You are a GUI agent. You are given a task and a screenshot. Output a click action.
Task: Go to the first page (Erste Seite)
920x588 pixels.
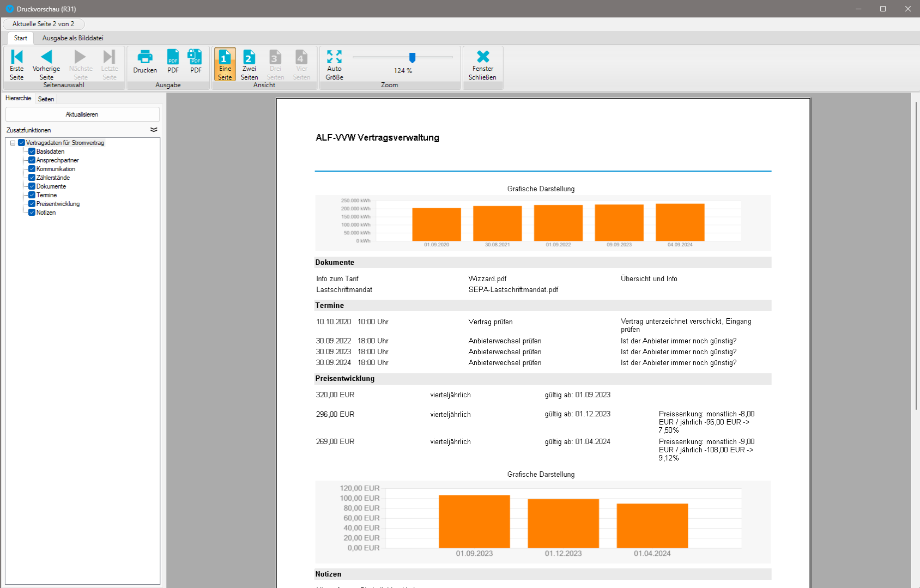(x=17, y=57)
